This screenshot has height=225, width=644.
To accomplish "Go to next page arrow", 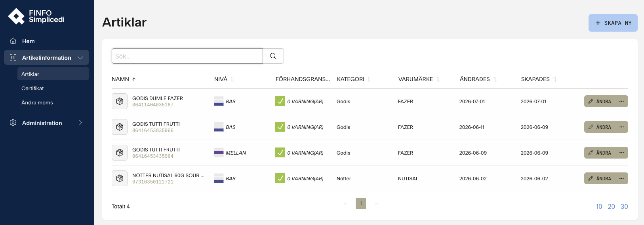I will (377, 203).
